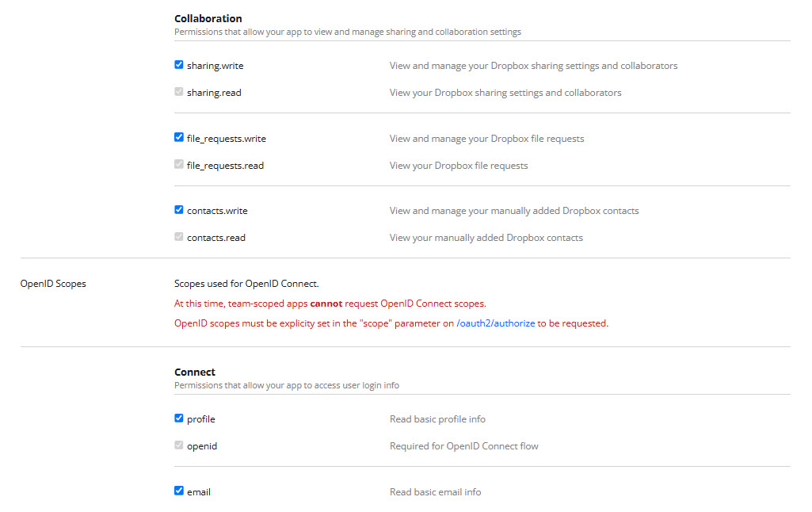Uncheck the profile scope checkbox
This screenshot has width=812, height=512.
(x=179, y=418)
